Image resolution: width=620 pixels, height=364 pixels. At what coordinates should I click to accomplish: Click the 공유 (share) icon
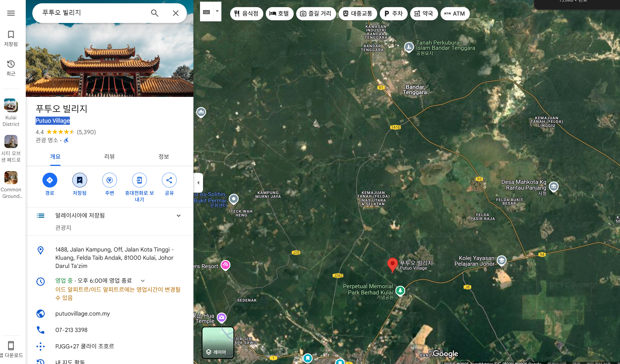(169, 180)
